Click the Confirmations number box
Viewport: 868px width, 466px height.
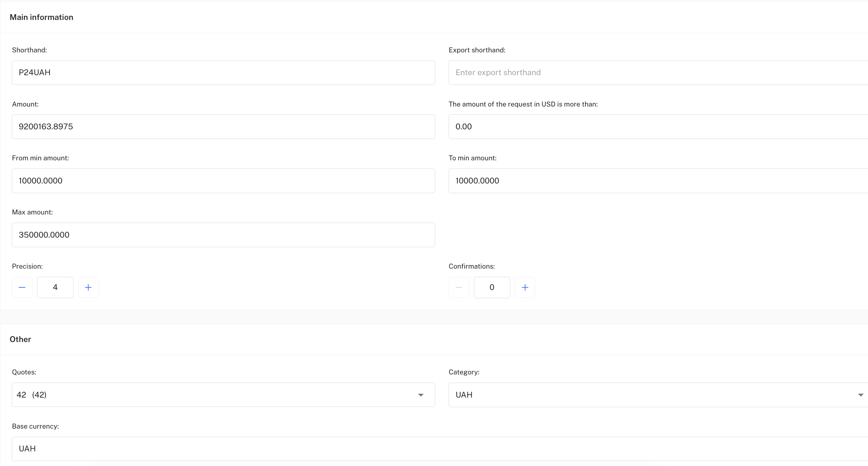pyautogui.click(x=492, y=288)
